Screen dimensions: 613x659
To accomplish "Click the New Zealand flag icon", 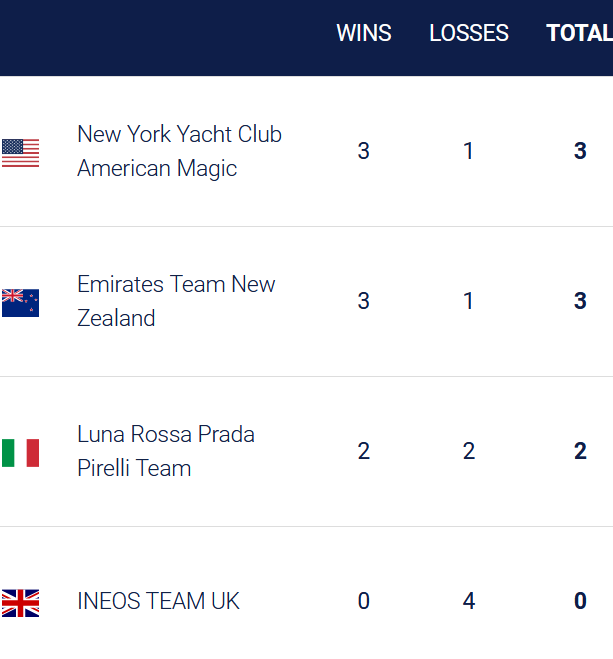I will coord(20,303).
